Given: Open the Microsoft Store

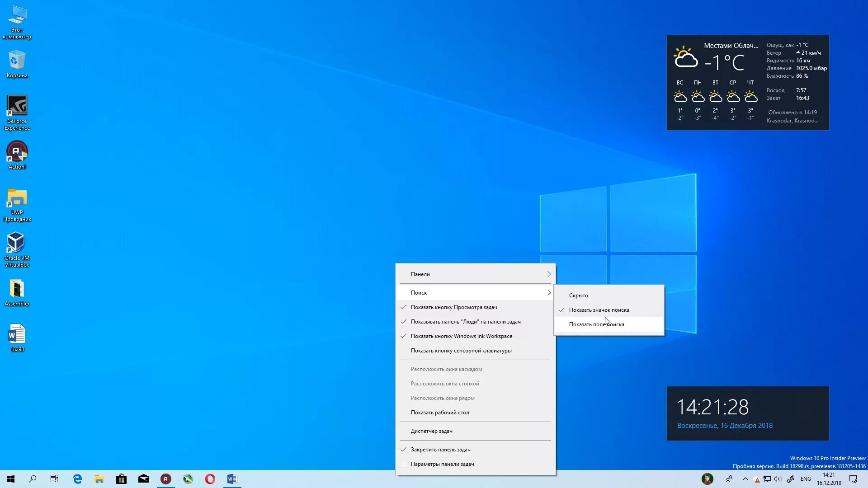Looking at the screenshot, I should (121, 479).
